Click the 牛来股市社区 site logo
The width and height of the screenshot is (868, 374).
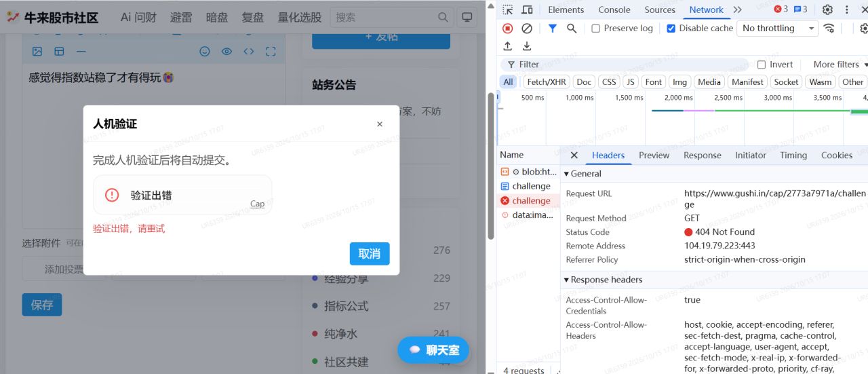point(52,17)
